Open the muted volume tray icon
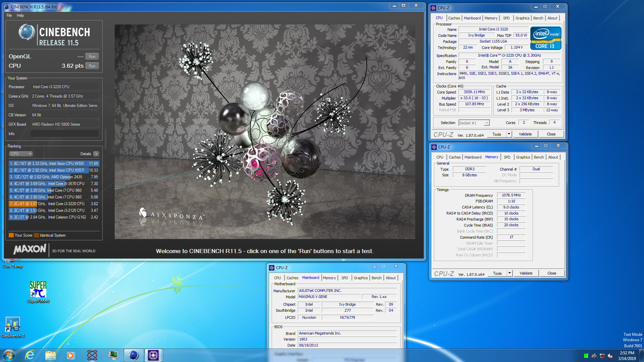Image resolution: width=644 pixels, height=362 pixels. 610,356
